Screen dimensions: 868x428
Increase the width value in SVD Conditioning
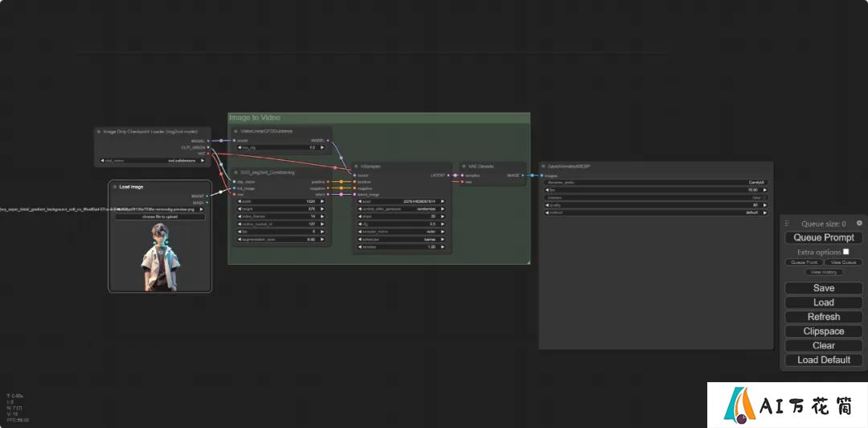click(321, 201)
